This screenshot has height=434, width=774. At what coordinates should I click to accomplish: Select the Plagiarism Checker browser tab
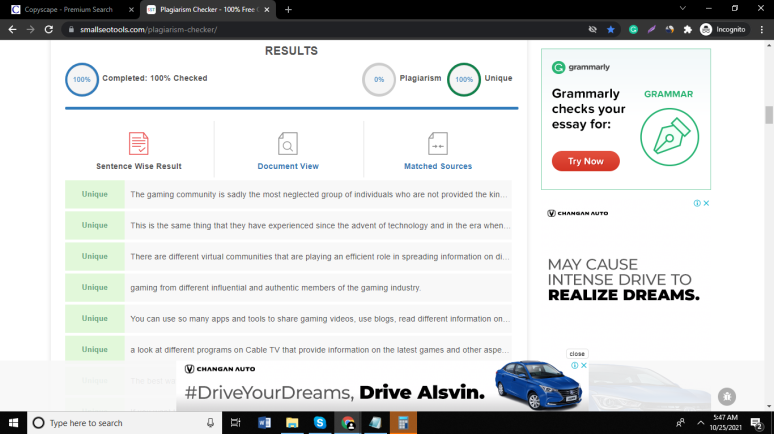pos(207,9)
